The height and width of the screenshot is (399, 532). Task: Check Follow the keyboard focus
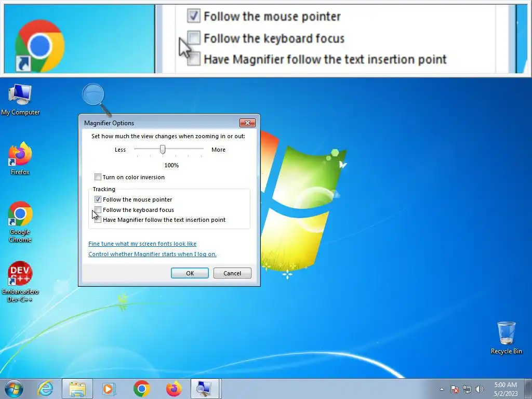coord(98,210)
